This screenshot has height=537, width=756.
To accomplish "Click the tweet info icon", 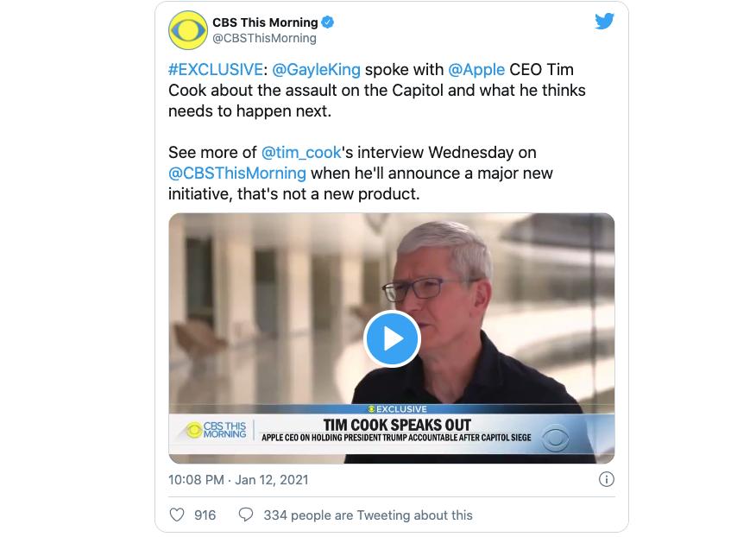I will coord(607,479).
